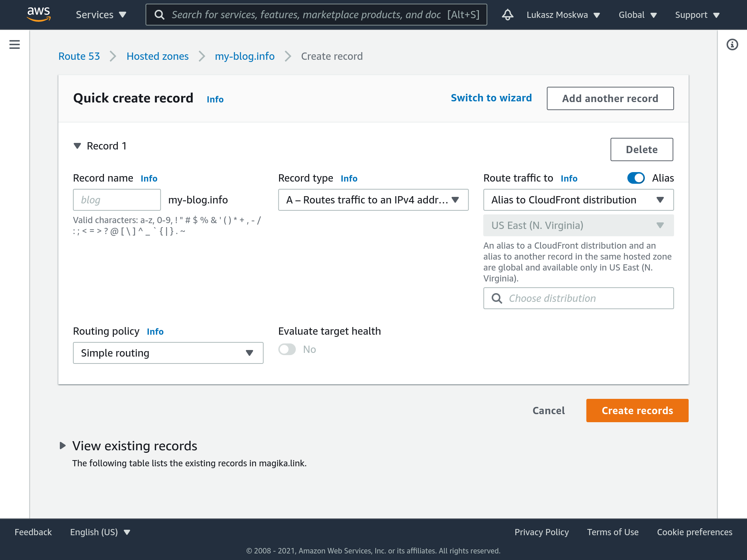Viewport: 747px width, 560px height.
Task: Open the Record type dropdown
Action: [x=373, y=200]
